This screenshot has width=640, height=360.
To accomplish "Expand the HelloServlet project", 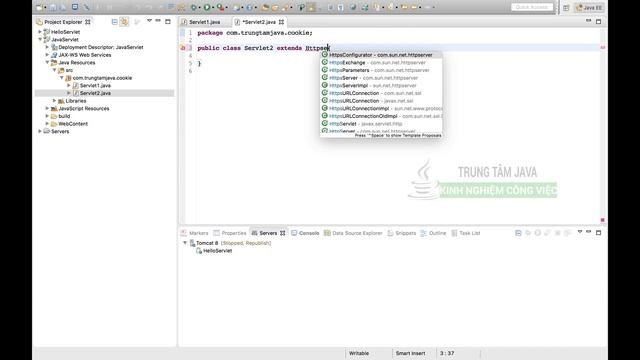I will click(40, 32).
